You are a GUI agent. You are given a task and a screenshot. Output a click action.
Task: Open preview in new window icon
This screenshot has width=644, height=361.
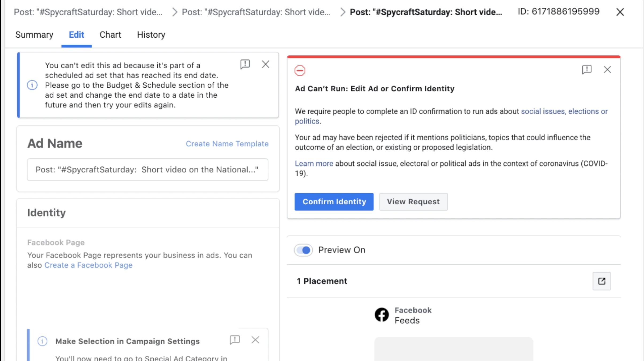(602, 281)
